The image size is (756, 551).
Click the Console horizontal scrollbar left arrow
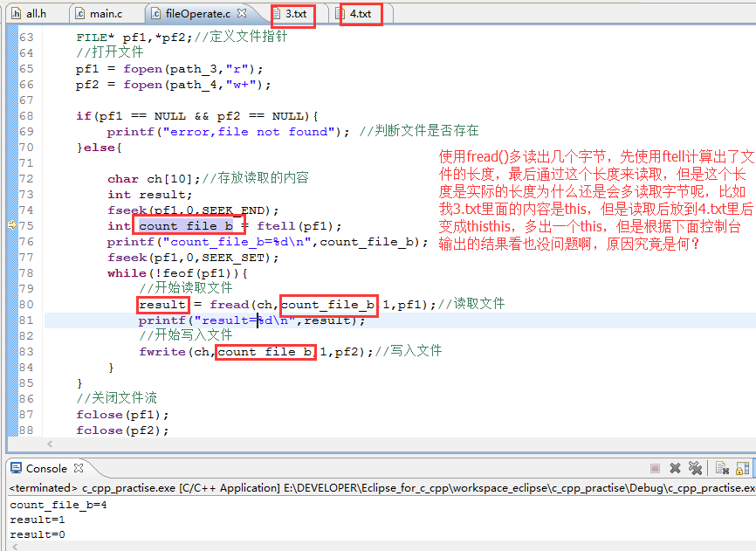pyautogui.click(x=15, y=547)
